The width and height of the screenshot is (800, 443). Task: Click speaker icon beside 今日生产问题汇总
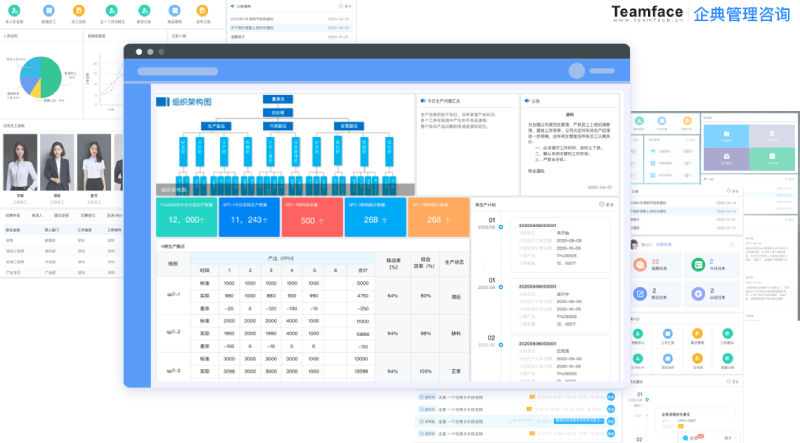pos(422,101)
